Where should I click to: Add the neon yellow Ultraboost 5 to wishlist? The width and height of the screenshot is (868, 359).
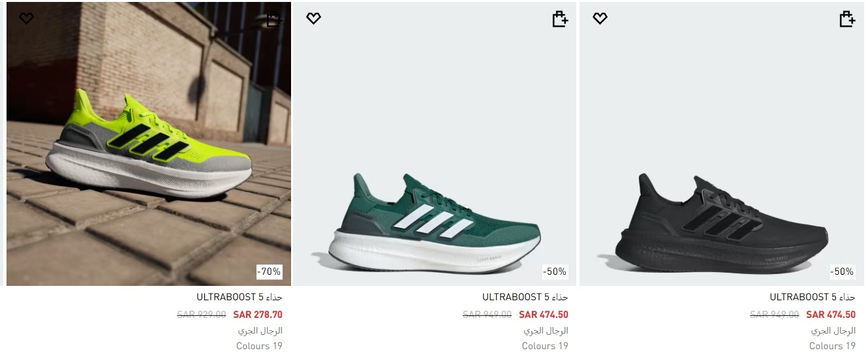pyautogui.click(x=26, y=18)
